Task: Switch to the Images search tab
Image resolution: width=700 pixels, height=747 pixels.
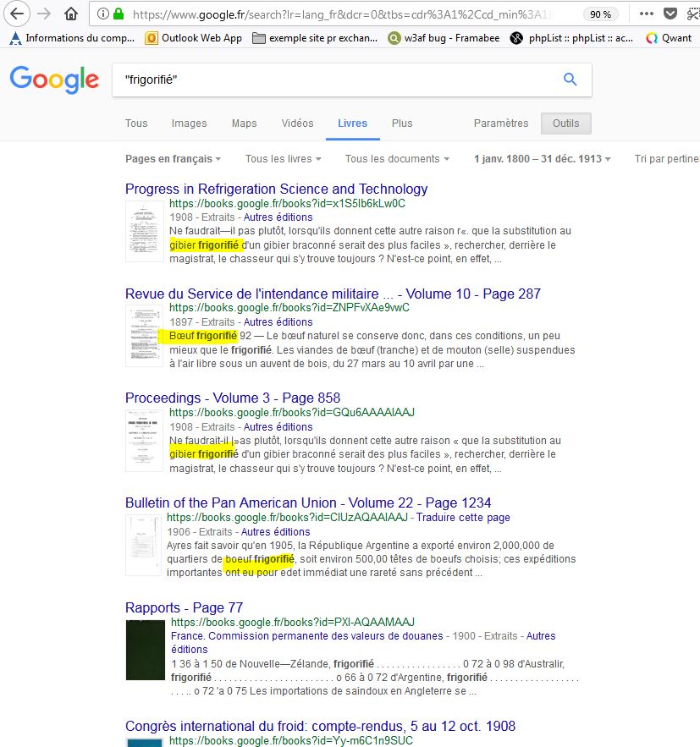Action: coord(189,124)
